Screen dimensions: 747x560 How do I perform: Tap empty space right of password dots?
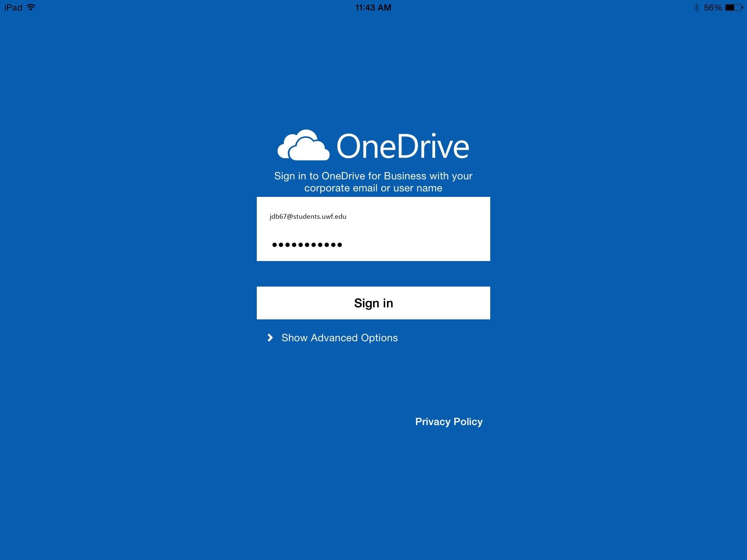(416, 245)
